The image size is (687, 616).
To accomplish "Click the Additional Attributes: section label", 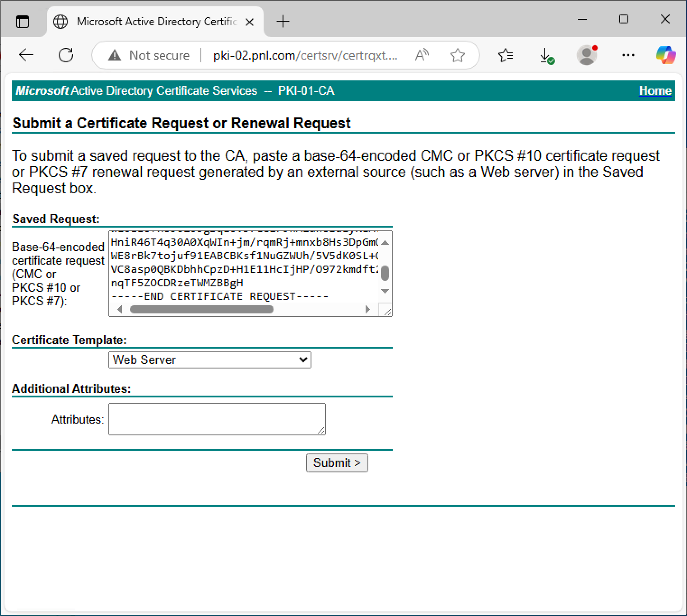I will 71,389.
